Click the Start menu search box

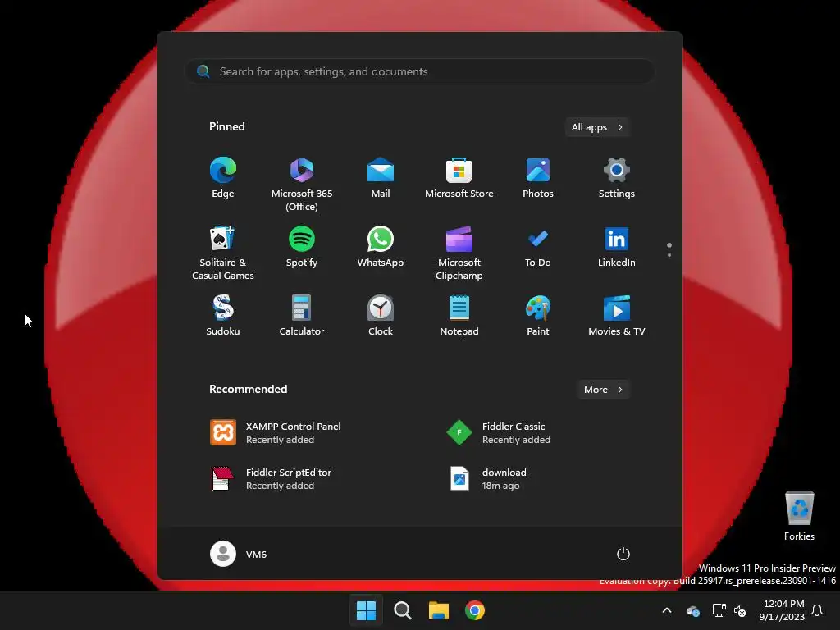tap(420, 71)
